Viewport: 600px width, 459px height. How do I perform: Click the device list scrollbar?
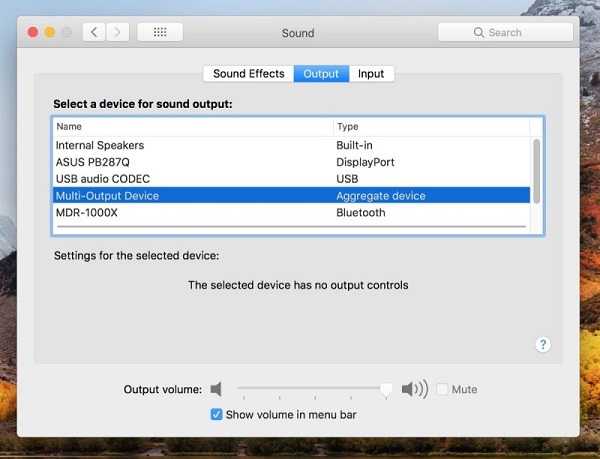point(536,171)
